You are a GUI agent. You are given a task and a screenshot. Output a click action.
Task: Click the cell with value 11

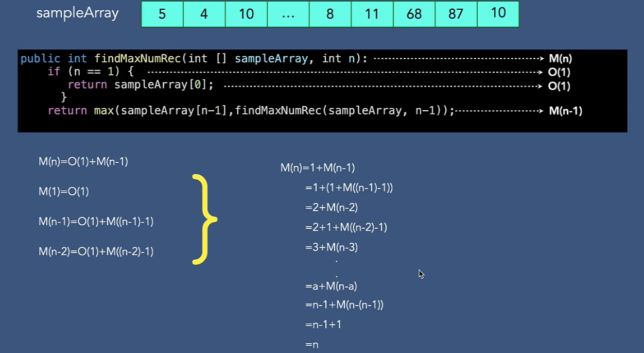pyautogui.click(x=372, y=14)
